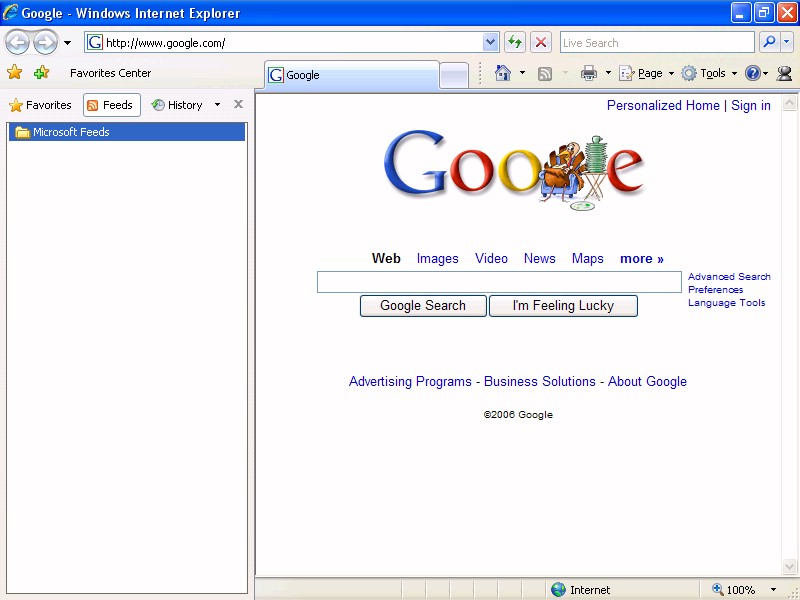Expand the address bar history dropdown
The width and height of the screenshot is (800, 600).
(491, 43)
